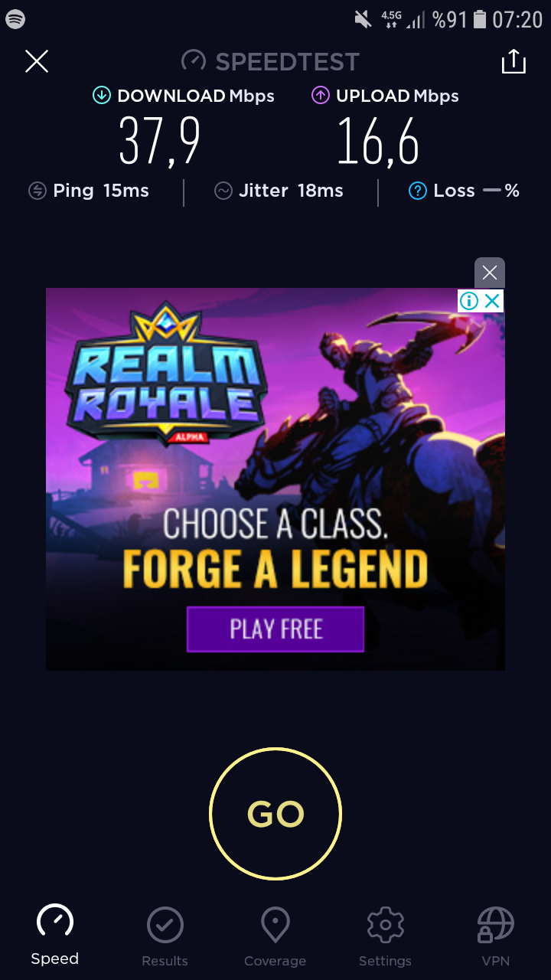Switch to the Results tab

165,936
